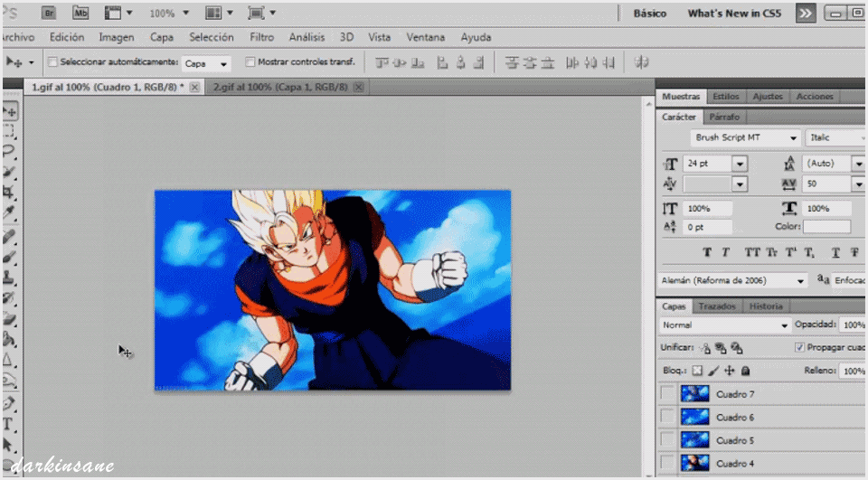Viewport: 868px width, 480px height.
Task: Select the Eyedropper tool
Action: 9,212
